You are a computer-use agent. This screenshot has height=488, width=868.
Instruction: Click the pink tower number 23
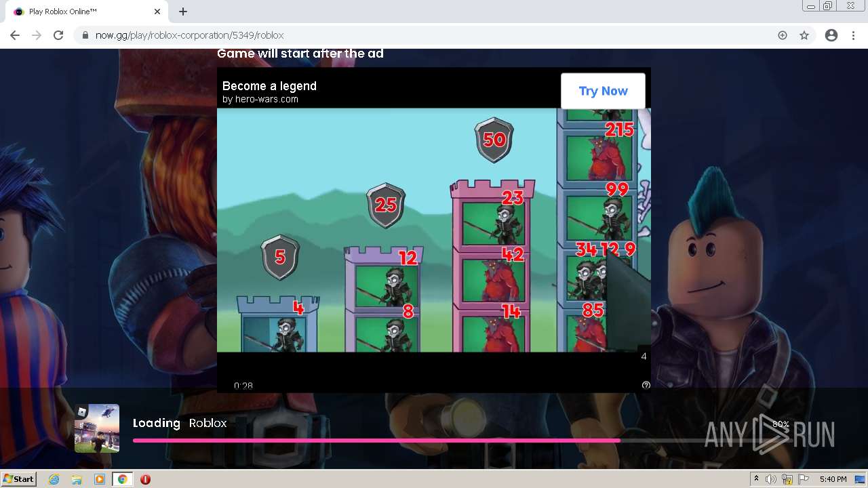pos(513,197)
